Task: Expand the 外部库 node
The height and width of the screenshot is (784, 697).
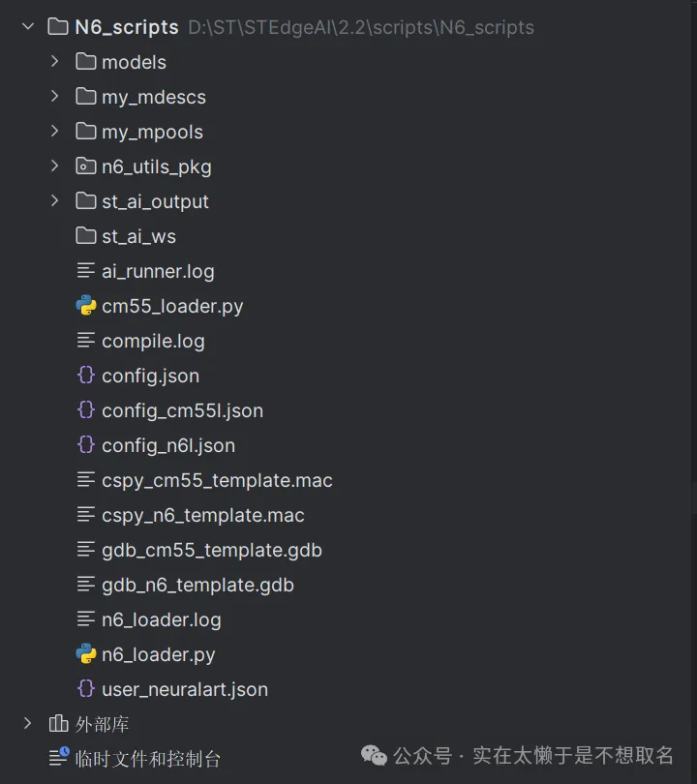Action: tap(28, 724)
